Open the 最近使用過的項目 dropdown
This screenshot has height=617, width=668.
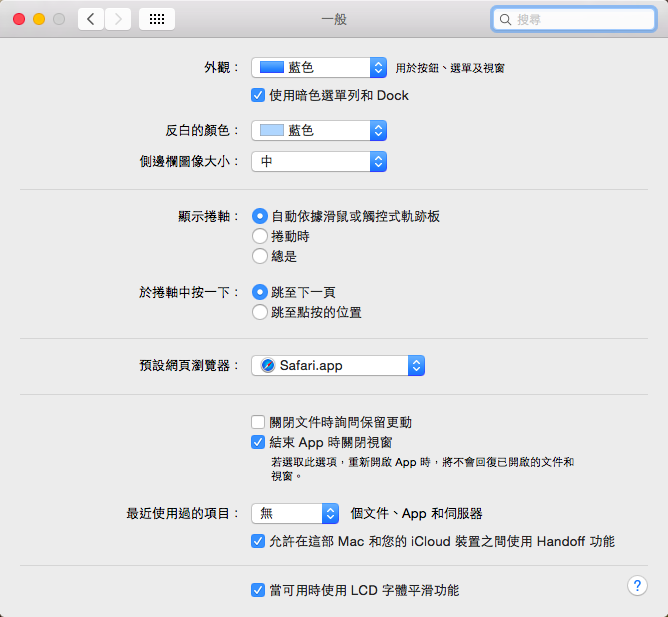(295, 513)
